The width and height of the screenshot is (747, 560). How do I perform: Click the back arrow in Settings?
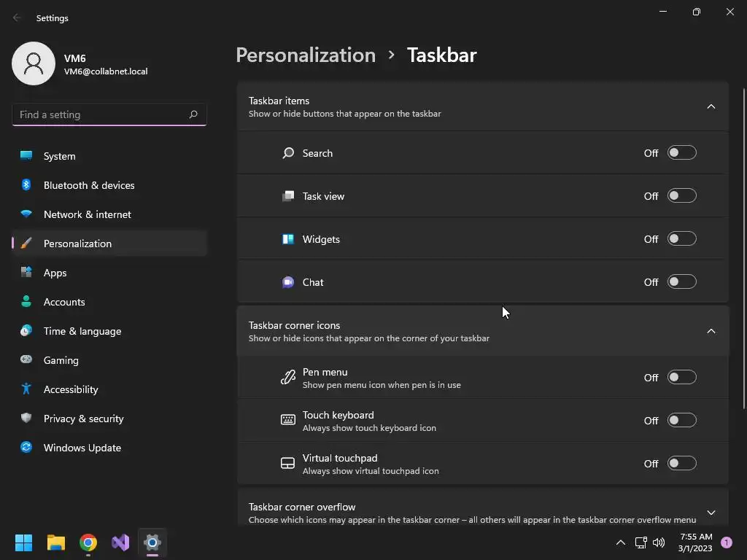18,17
